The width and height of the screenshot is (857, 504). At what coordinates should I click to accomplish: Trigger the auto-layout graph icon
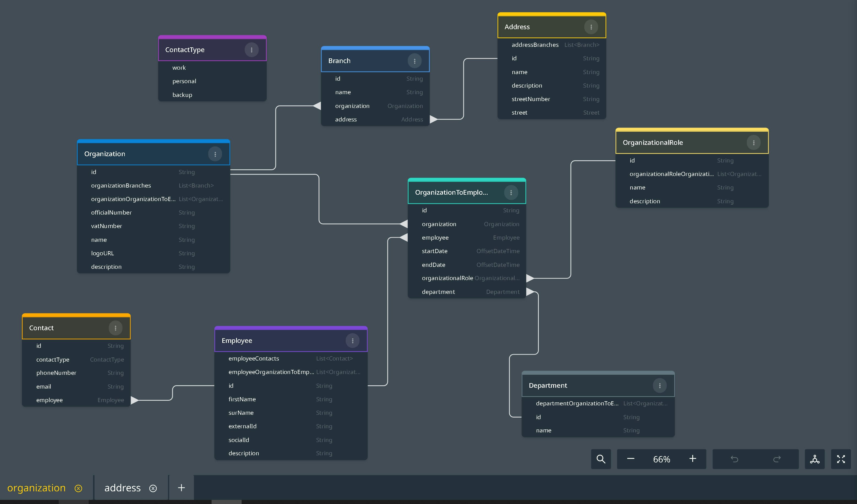pyautogui.click(x=815, y=459)
